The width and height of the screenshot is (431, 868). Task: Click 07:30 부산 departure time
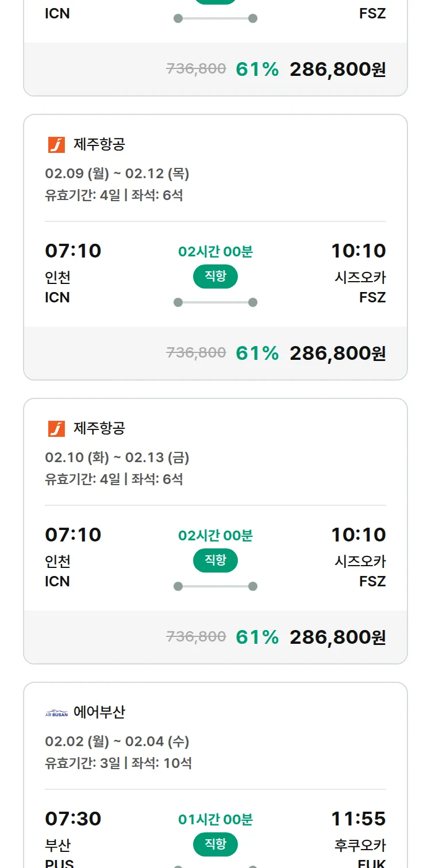pyautogui.click(x=73, y=819)
